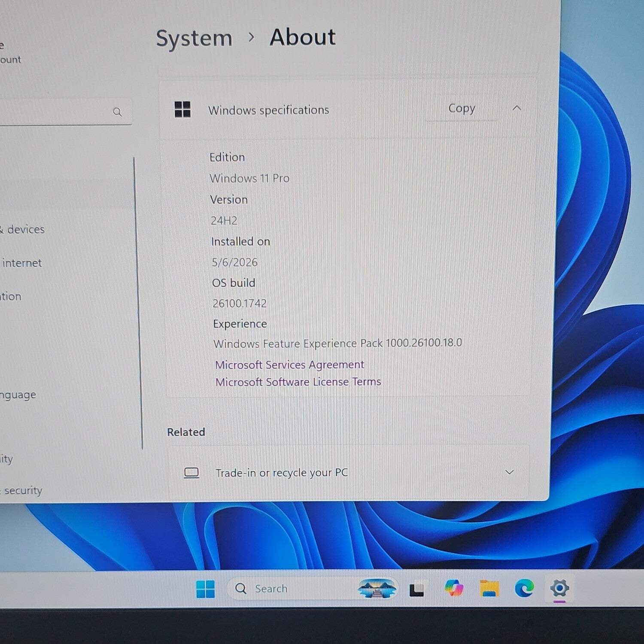This screenshot has width=644, height=644.
Task: Select the '24H2' version value
Action: [x=224, y=220]
